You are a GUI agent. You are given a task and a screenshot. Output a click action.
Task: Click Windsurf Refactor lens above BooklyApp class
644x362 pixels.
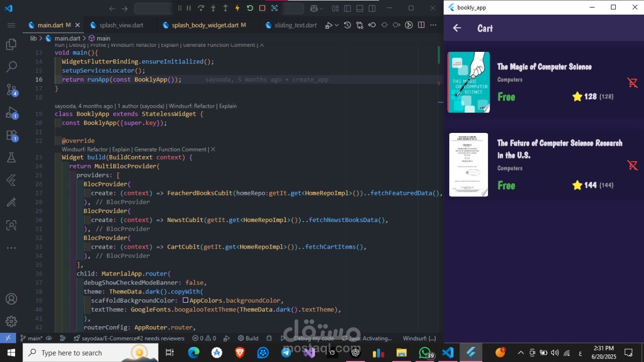[x=192, y=106]
